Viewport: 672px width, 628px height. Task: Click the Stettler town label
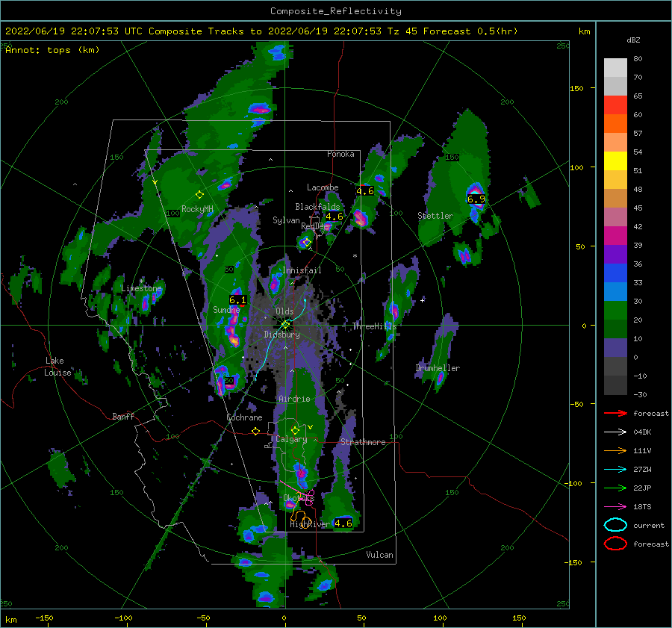[x=435, y=216]
